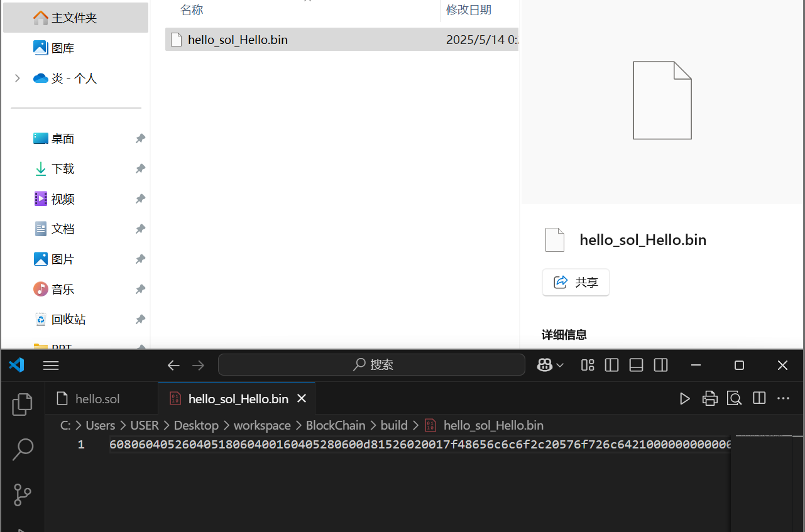
Task: Open the Customize Layout control
Action: (588, 365)
